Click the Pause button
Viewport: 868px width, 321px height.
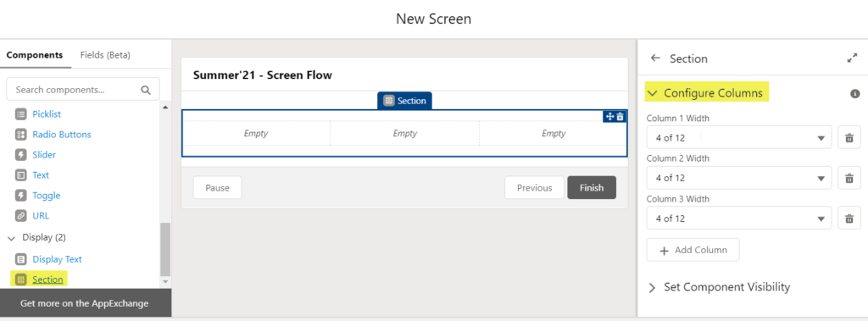(x=218, y=188)
